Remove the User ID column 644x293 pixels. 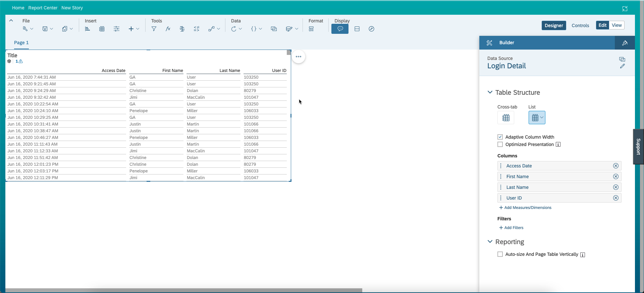click(x=616, y=198)
